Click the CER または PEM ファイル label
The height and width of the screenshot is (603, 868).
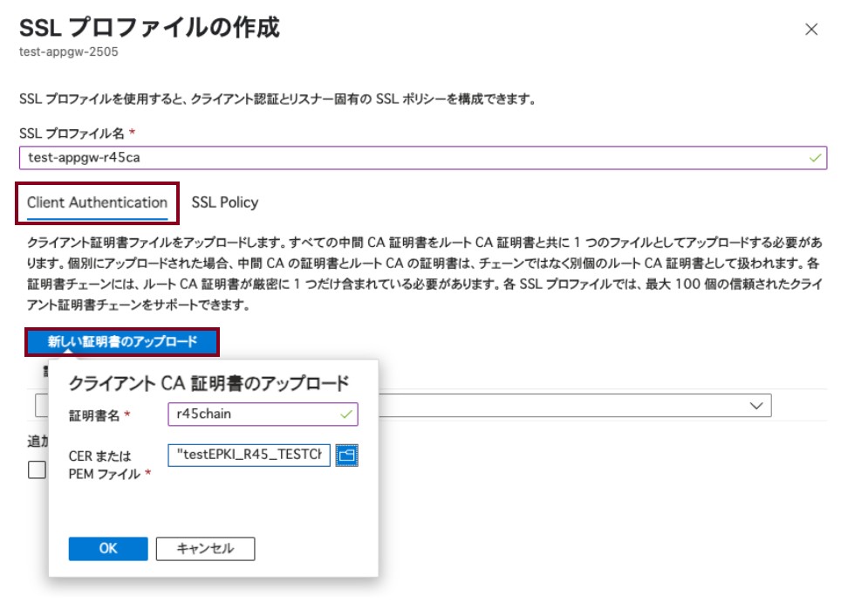(105, 464)
